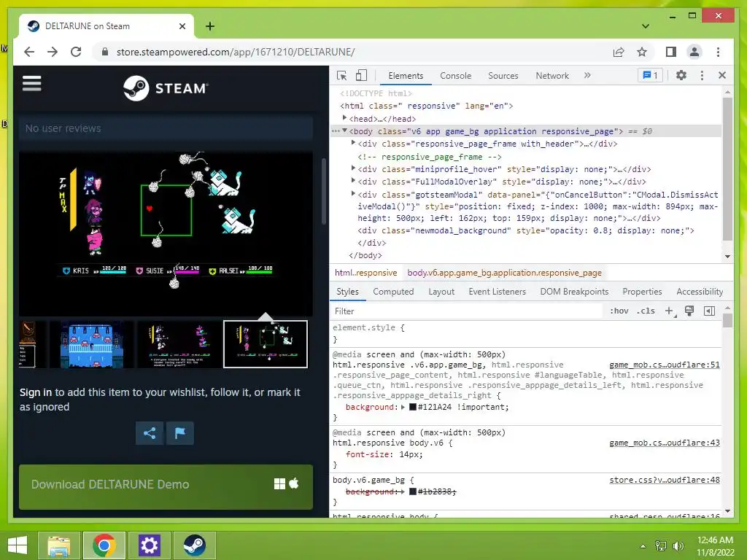
Task: Open game_mob.css line 51 source link
Action: tap(664, 365)
